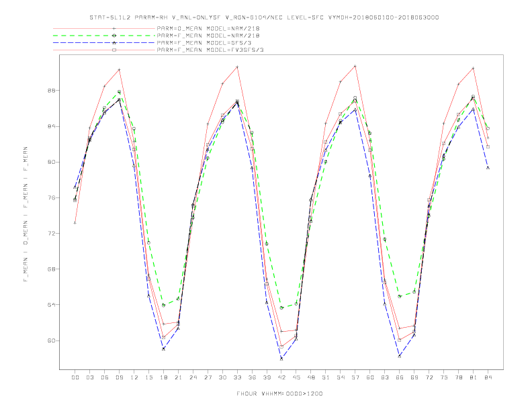Viewport: 532px width, 411px height.
Task: Click the green NAM circle data point at hour 18
Action: tap(163, 305)
